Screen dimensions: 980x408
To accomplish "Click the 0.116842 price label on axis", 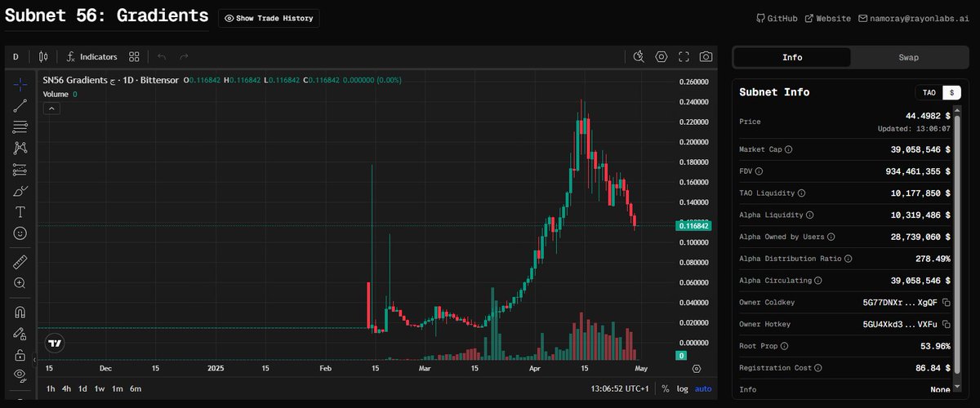I will click(x=693, y=225).
